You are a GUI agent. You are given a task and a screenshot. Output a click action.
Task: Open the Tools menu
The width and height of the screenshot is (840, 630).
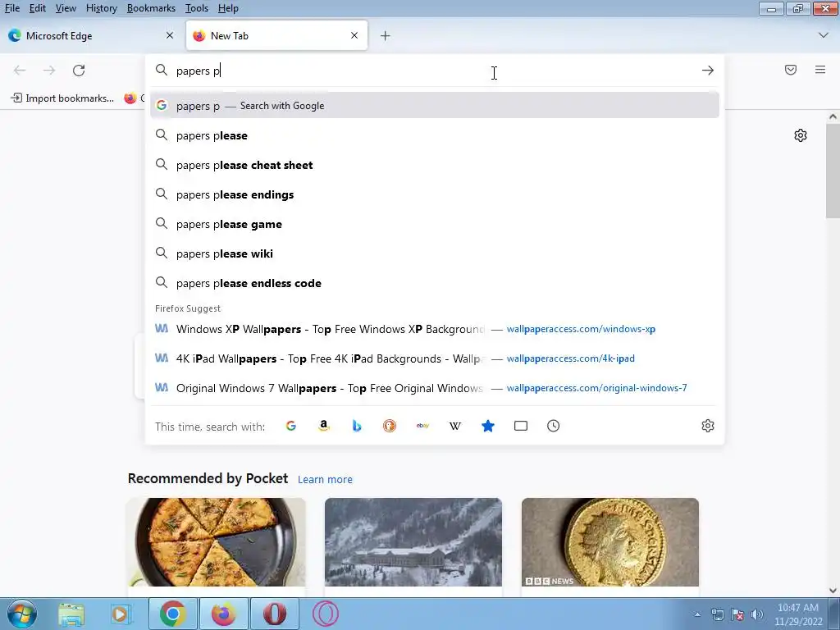coord(197,8)
